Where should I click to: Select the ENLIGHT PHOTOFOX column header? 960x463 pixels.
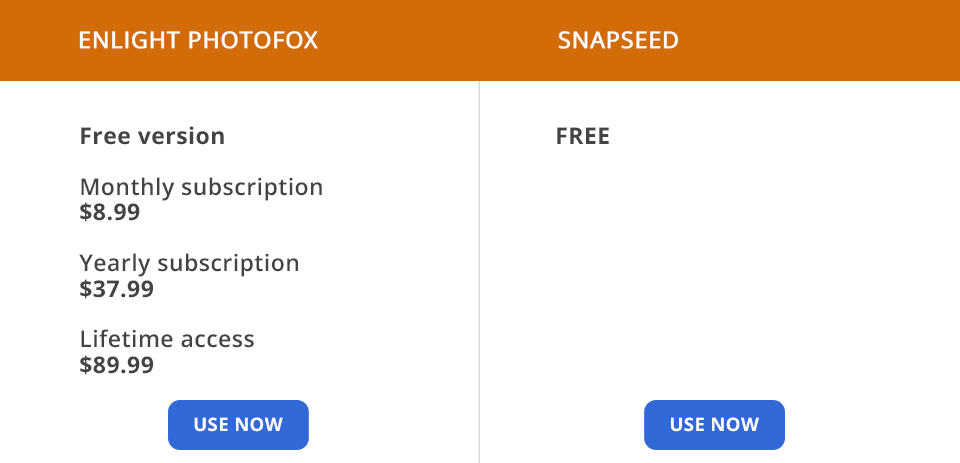pyautogui.click(x=198, y=41)
